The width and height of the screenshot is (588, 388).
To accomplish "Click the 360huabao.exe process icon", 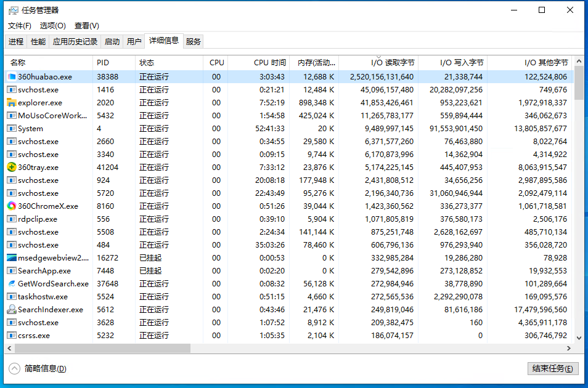I will pyautogui.click(x=12, y=77).
